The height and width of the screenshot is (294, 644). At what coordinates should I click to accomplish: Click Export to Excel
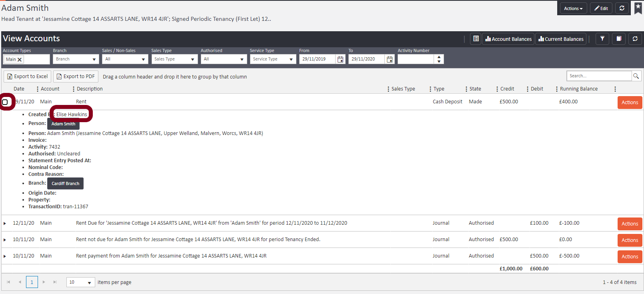click(x=27, y=77)
